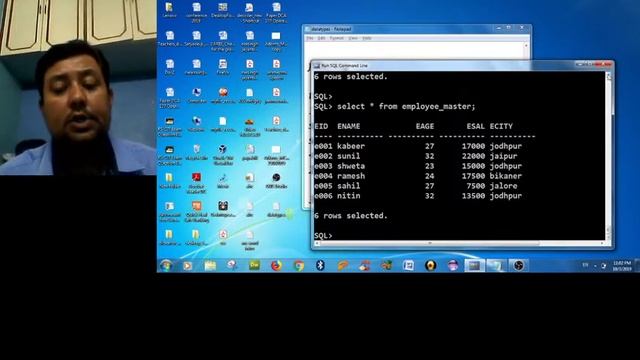
Task: Launch Windows Media Player from taskbar
Action: (187, 266)
